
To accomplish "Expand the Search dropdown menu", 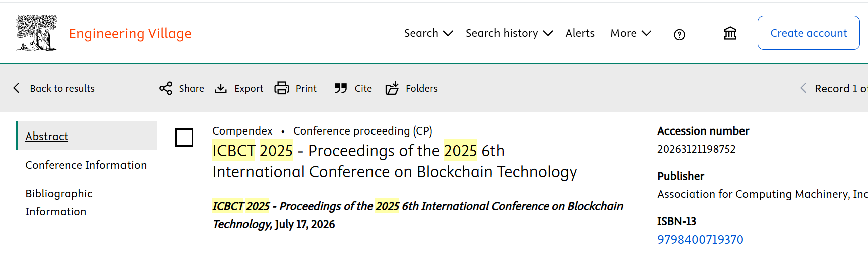I will point(429,33).
